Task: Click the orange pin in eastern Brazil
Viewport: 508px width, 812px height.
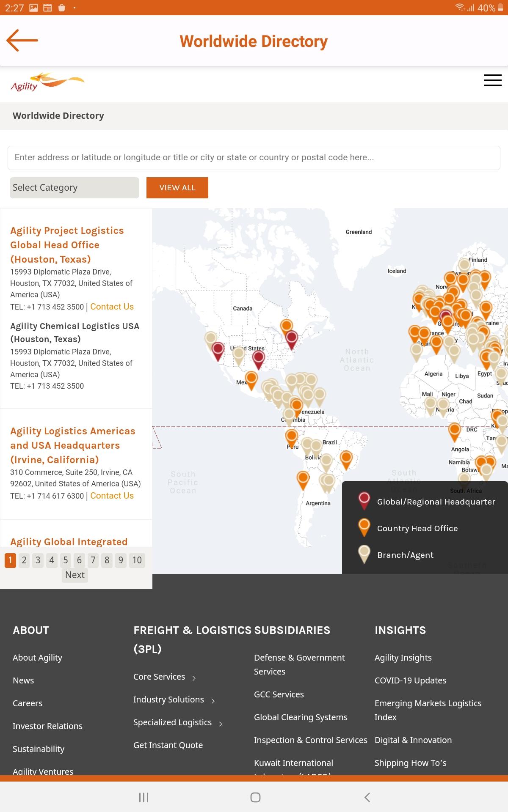Action: click(346, 460)
